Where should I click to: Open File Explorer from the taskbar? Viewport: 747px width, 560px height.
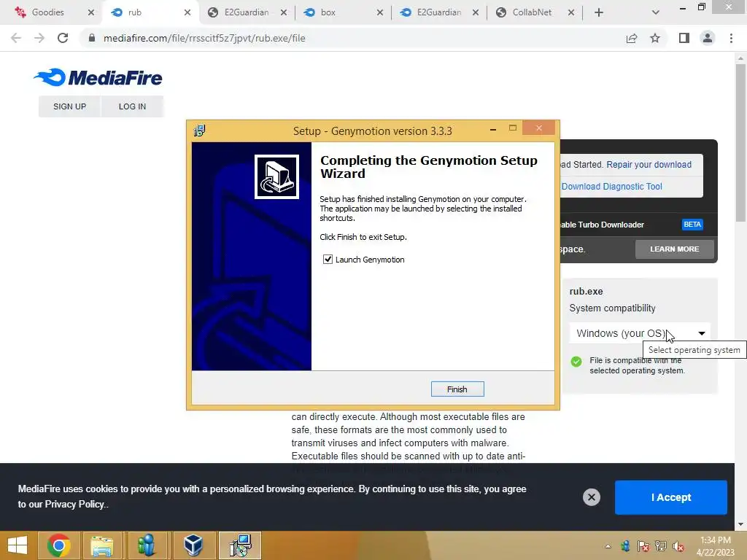[102, 545]
